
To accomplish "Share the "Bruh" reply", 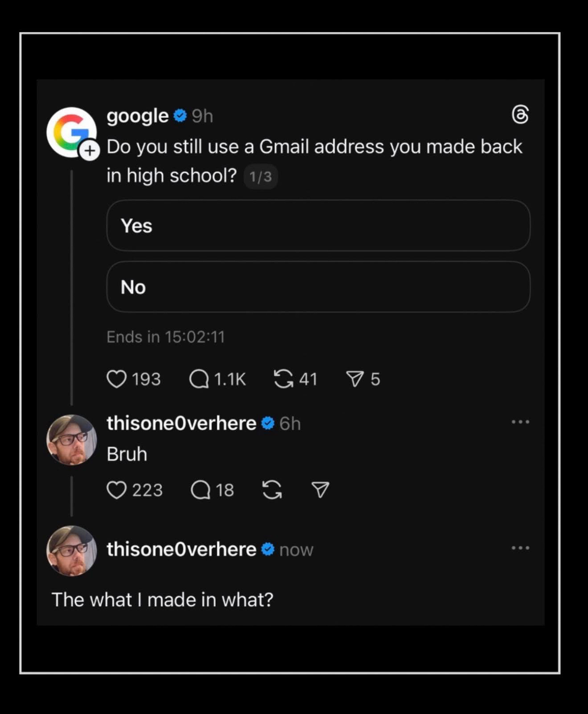I will 320,490.
